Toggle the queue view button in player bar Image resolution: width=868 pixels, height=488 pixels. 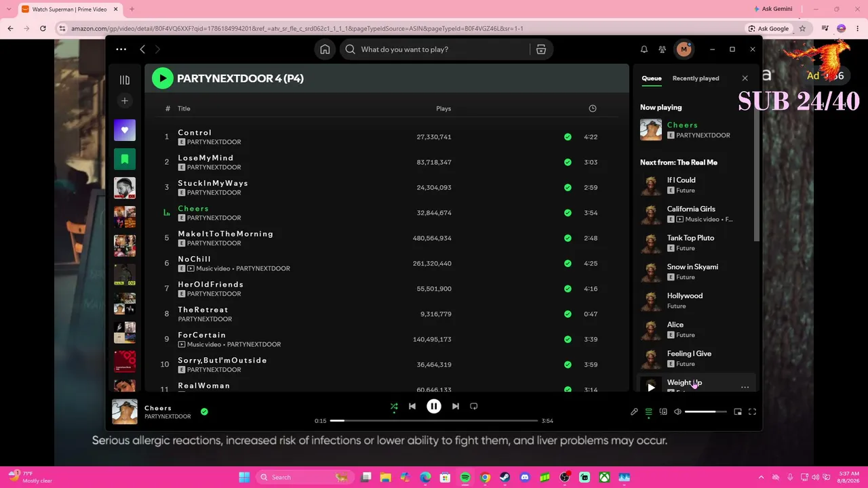[x=648, y=411]
